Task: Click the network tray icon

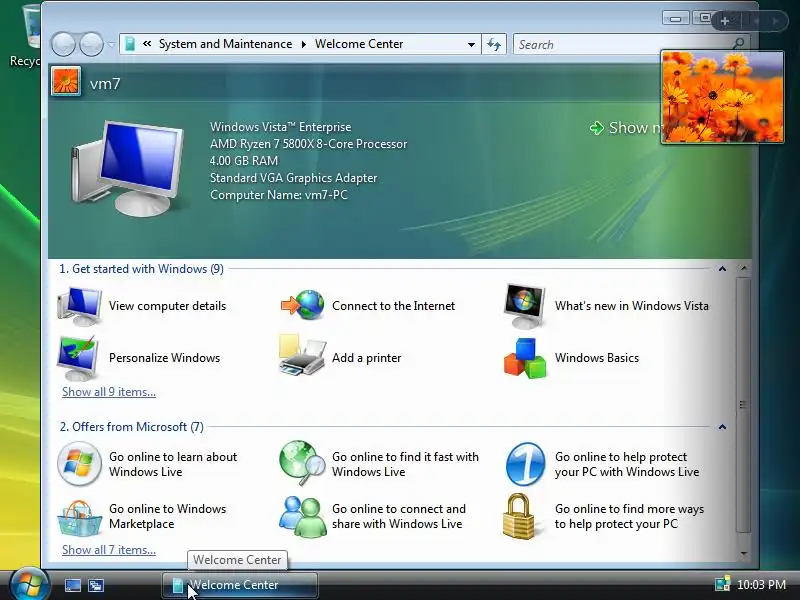Action: click(x=722, y=584)
